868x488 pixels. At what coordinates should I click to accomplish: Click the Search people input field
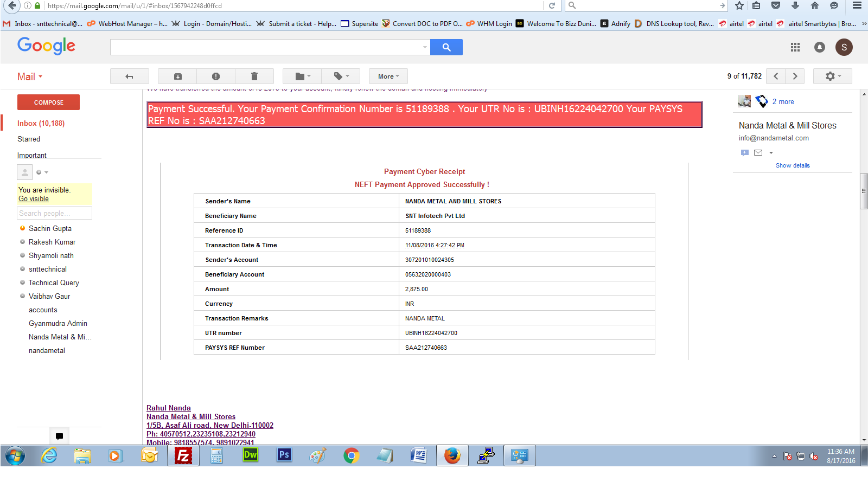pos(54,214)
